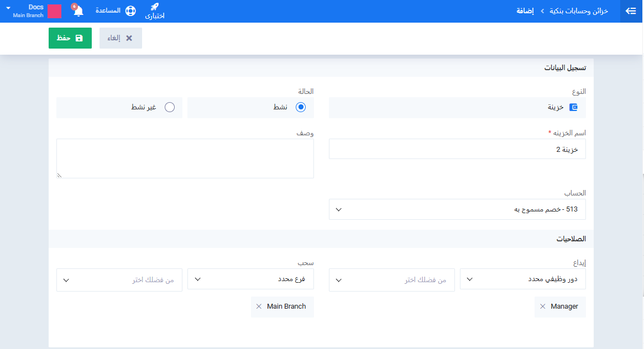The image size is (644, 349).
Task: Select the نشط active radio button
Action: pyautogui.click(x=301, y=108)
